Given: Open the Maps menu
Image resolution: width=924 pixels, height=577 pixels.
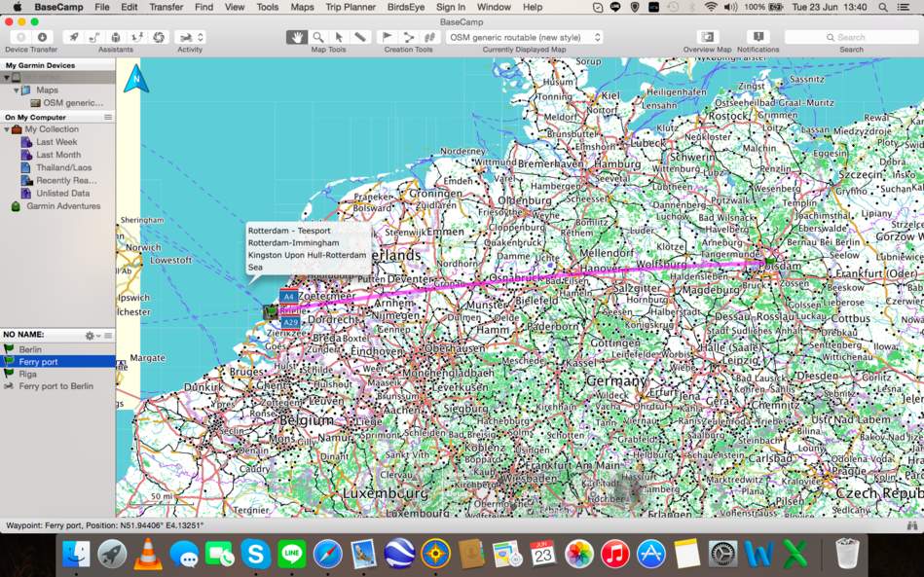Looking at the screenshot, I should tap(302, 7).
